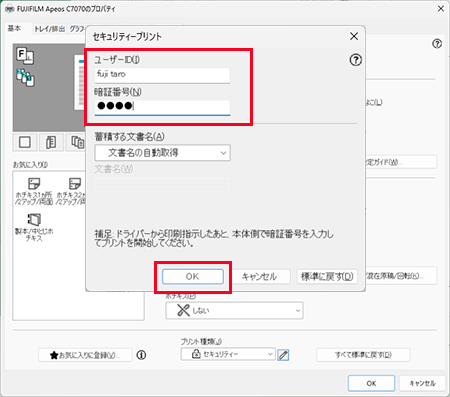Click the passcode 暗証番号 input field

(x=162, y=107)
